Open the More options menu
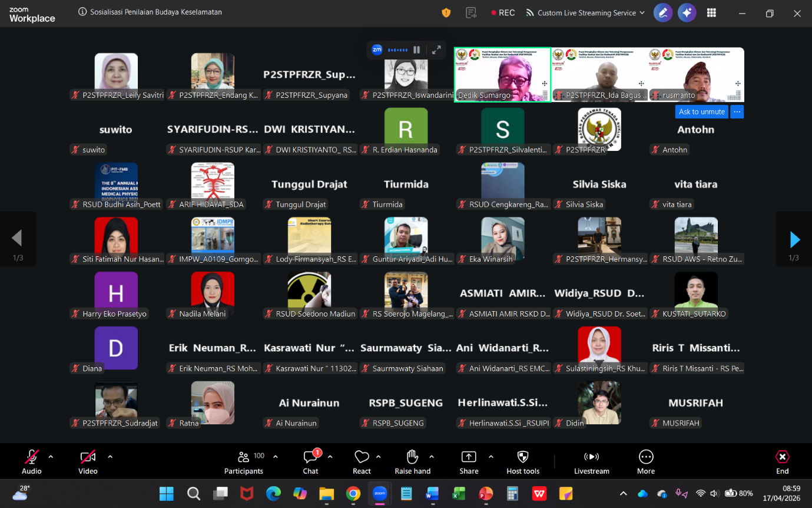 coord(645,462)
